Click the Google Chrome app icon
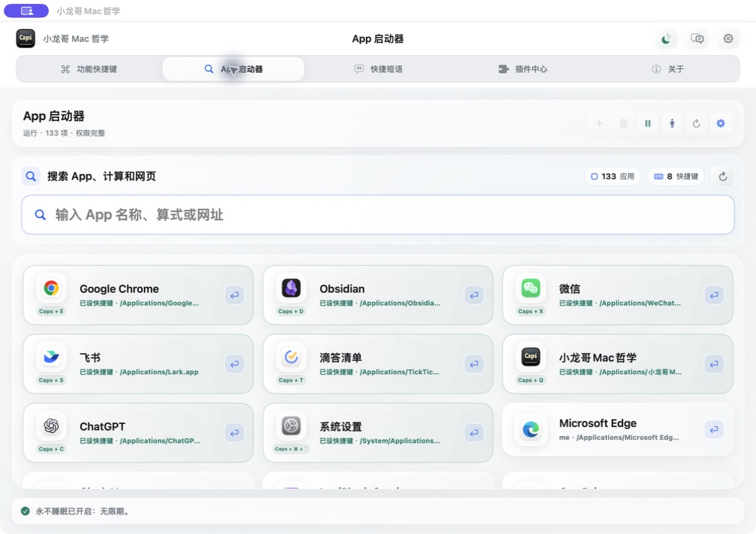756x534 pixels. 51,288
